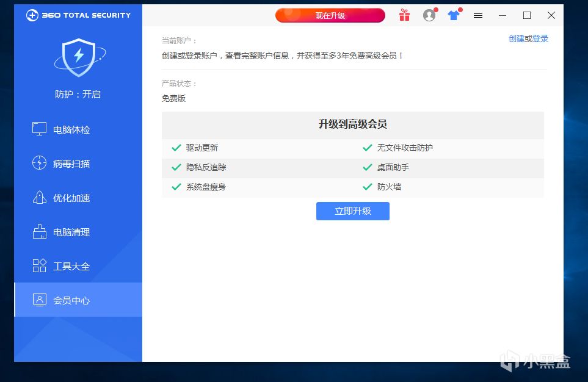This screenshot has height=382, width=588.
Task: Click the 产品状态 label
Action: coord(180,83)
